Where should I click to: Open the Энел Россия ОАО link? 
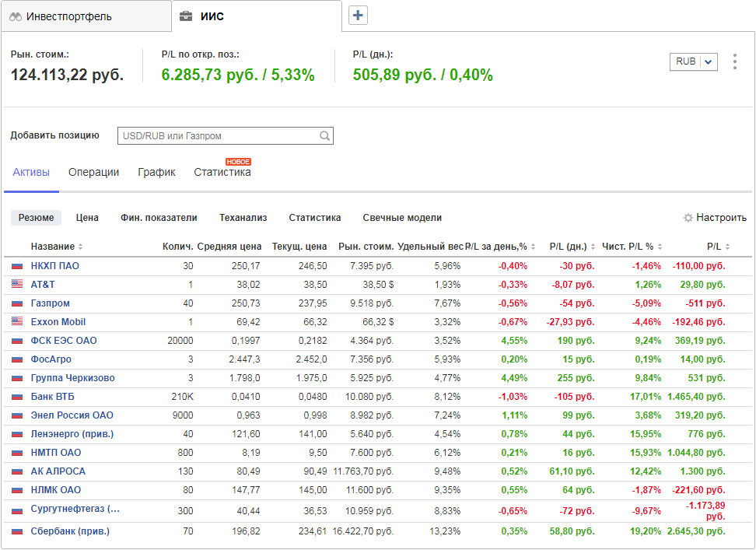pyautogui.click(x=72, y=415)
